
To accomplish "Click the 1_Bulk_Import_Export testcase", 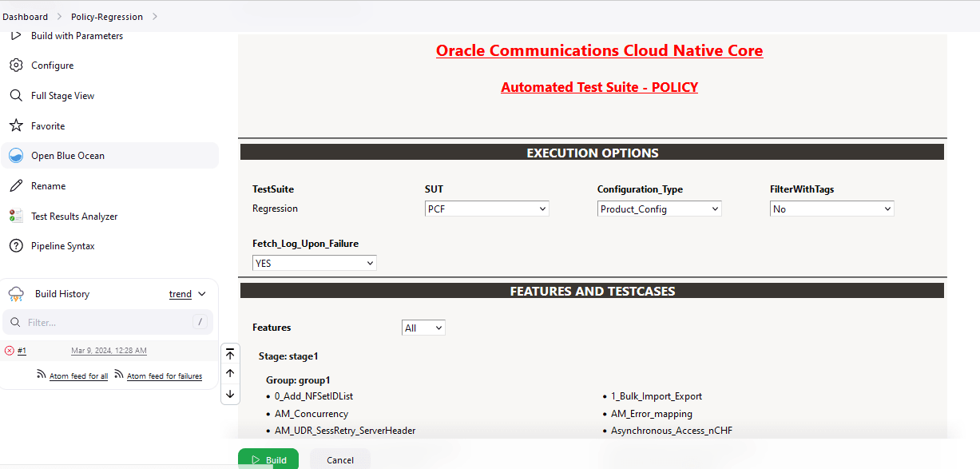I will coord(657,396).
